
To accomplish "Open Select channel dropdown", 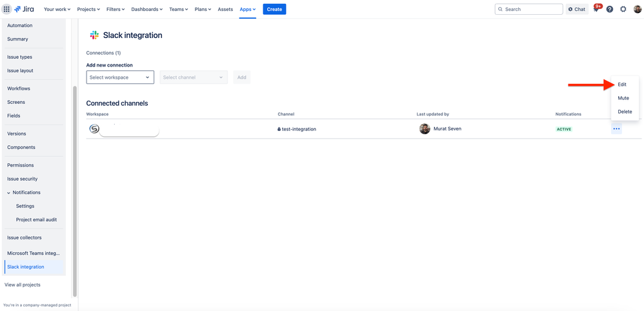I will (194, 77).
